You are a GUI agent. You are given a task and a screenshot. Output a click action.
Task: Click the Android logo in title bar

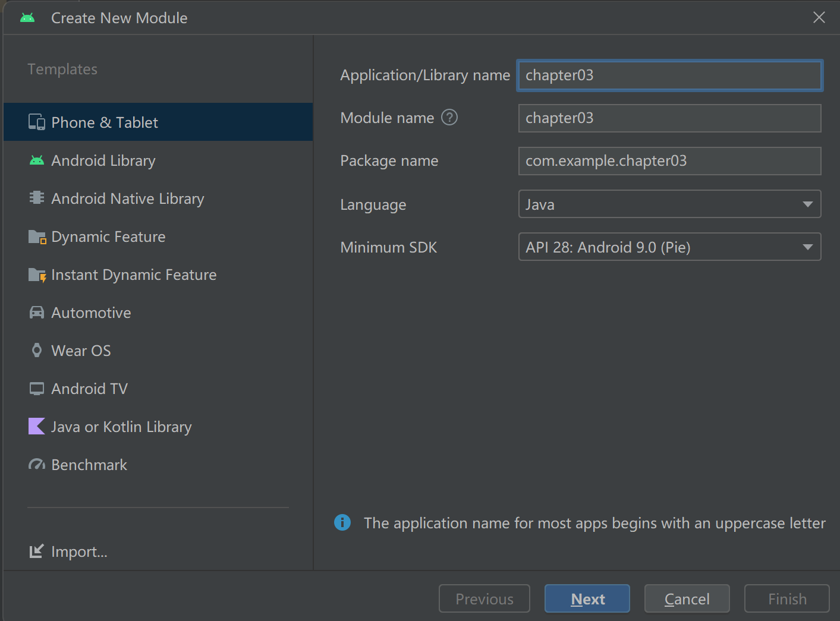27,18
